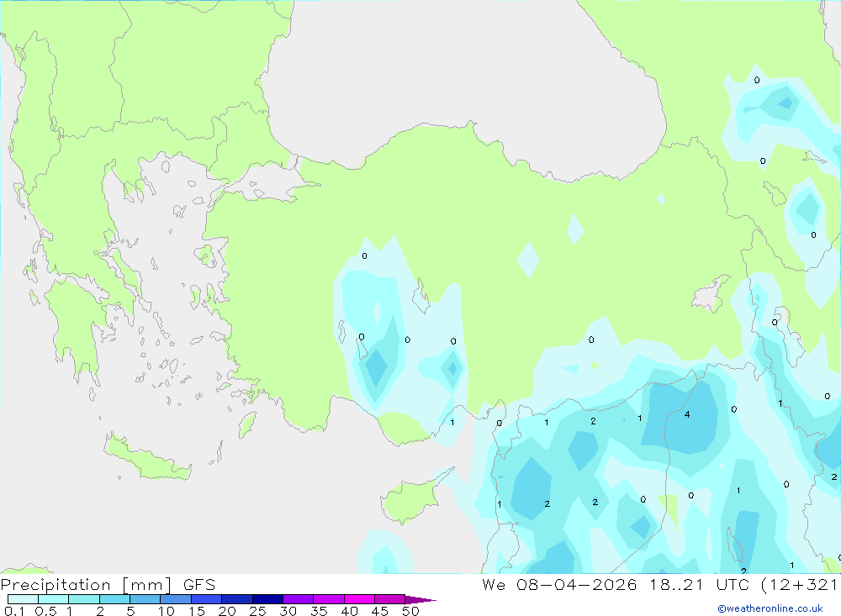Click the '25' legend scale label

coord(257,611)
